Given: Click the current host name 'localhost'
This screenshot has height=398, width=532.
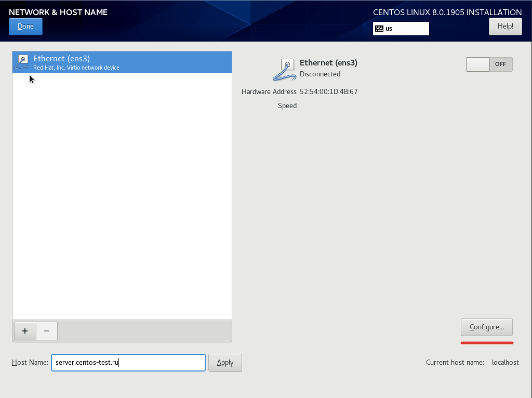Looking at the screenshot, I should (x=505, y=363).
